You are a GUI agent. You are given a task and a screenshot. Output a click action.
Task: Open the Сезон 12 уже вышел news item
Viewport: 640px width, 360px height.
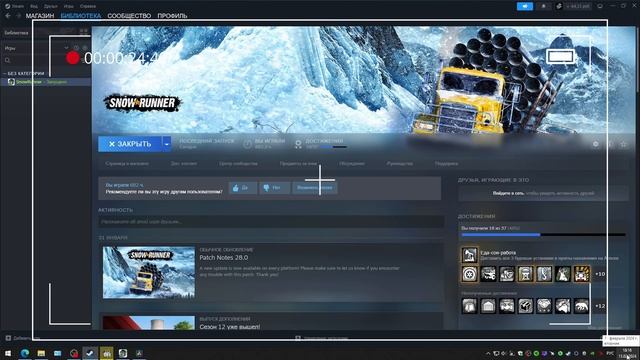(x=229, y=327)
